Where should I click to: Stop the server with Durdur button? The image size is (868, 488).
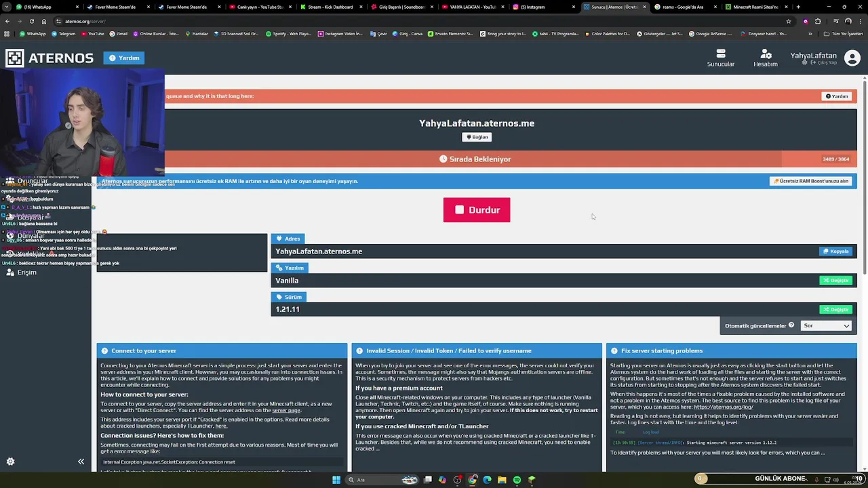(x=477, y=210)
